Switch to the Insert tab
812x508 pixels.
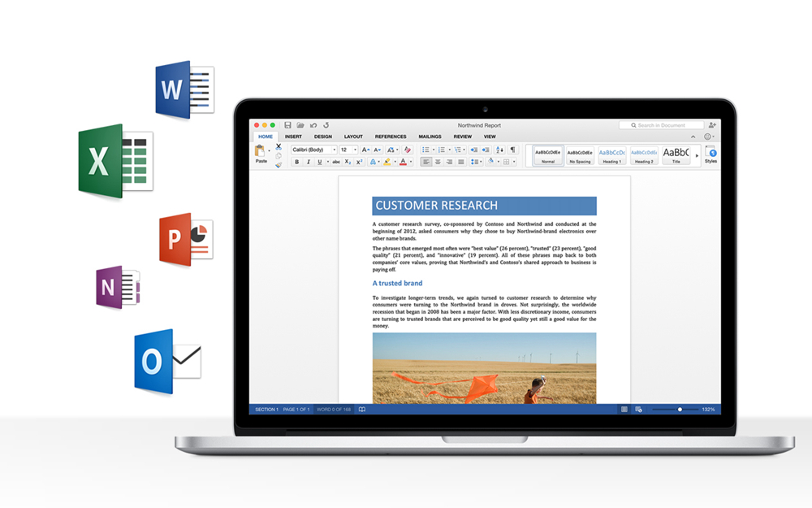tap(293, 137)
